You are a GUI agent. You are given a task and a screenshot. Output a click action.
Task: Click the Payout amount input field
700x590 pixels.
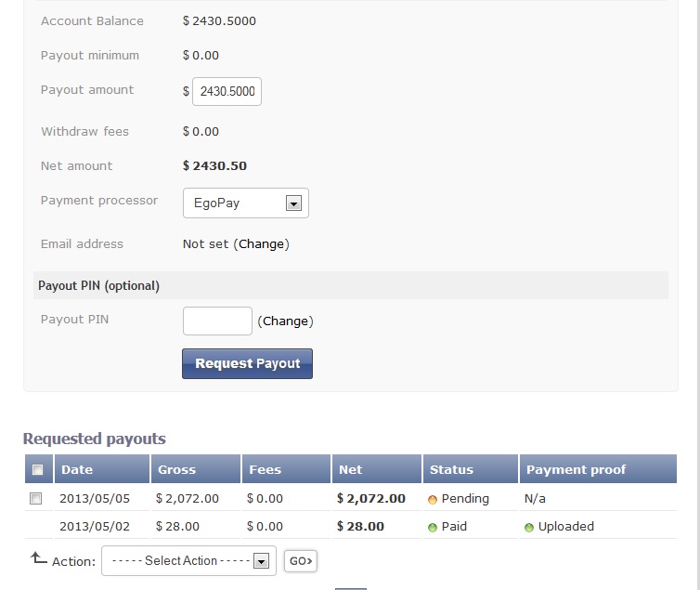(x=227, y=92)
